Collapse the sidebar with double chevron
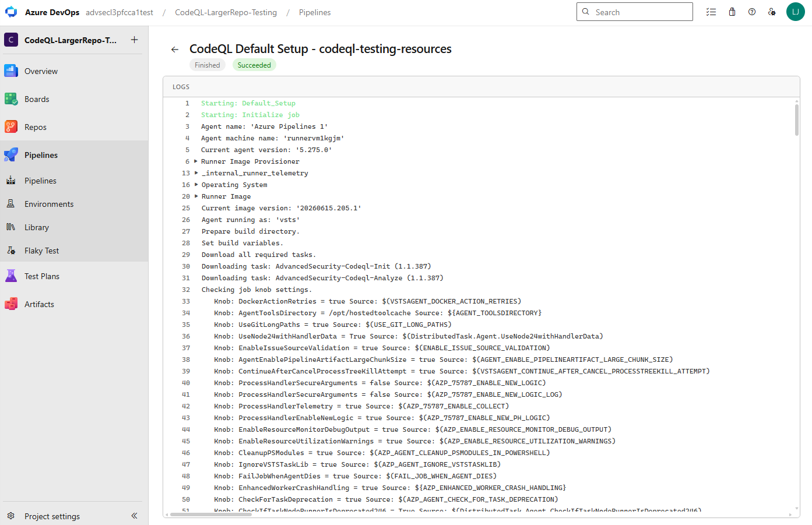The width and height of the screenshot is (812, 525). click(134, 516)
